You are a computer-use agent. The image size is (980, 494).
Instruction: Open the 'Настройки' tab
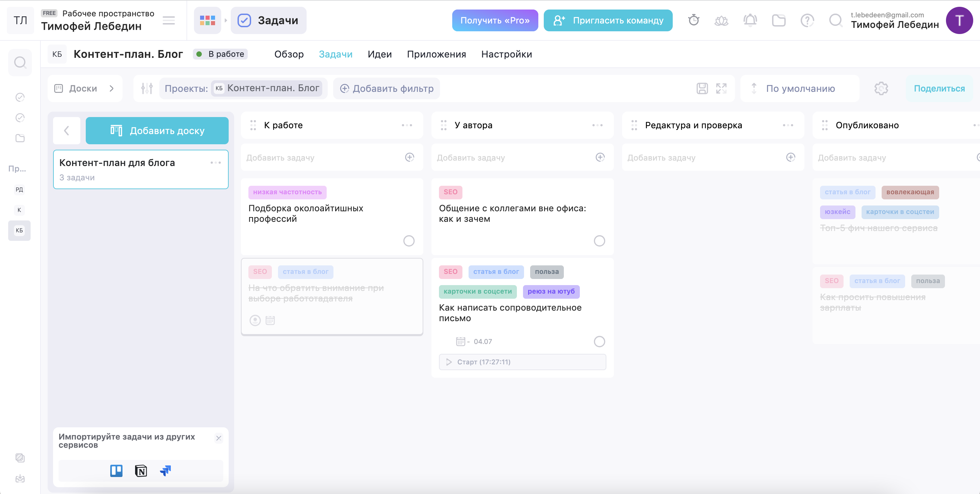(506, 54)
